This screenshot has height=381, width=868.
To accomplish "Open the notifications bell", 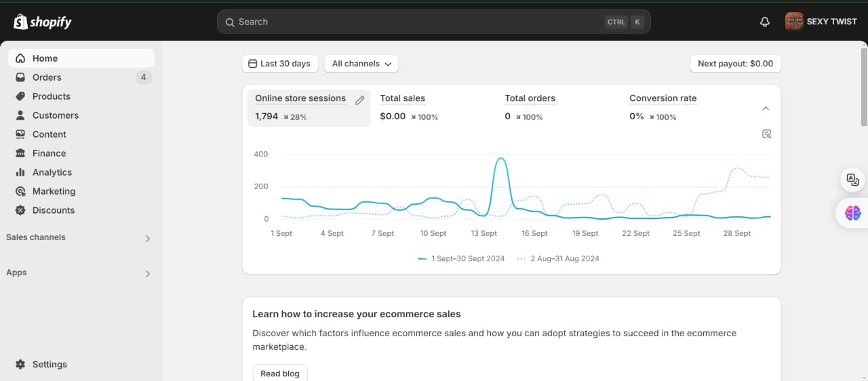I will click(765, 22).
